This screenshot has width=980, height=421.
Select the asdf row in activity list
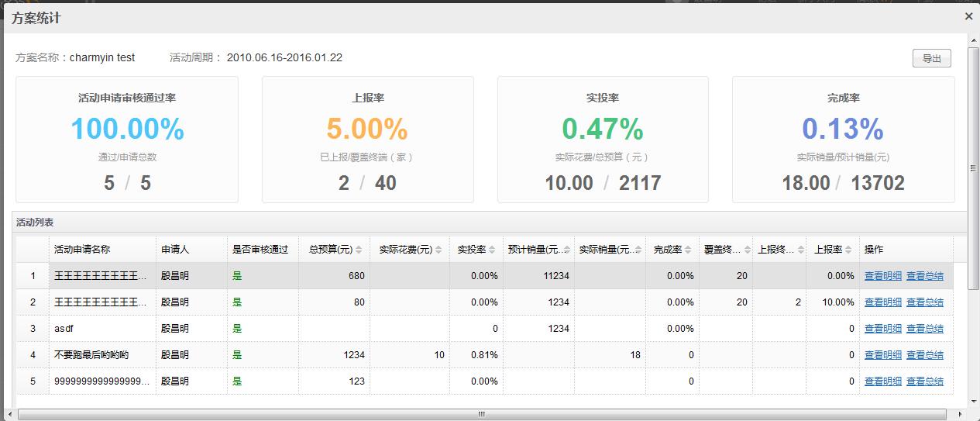(x=101, y=329)
